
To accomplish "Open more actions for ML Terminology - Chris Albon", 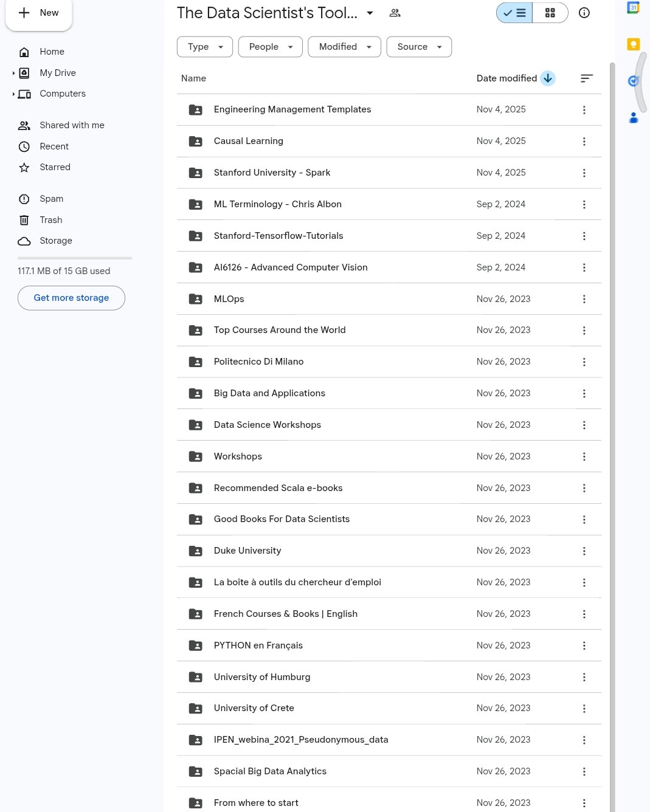I will click(584, 205).
